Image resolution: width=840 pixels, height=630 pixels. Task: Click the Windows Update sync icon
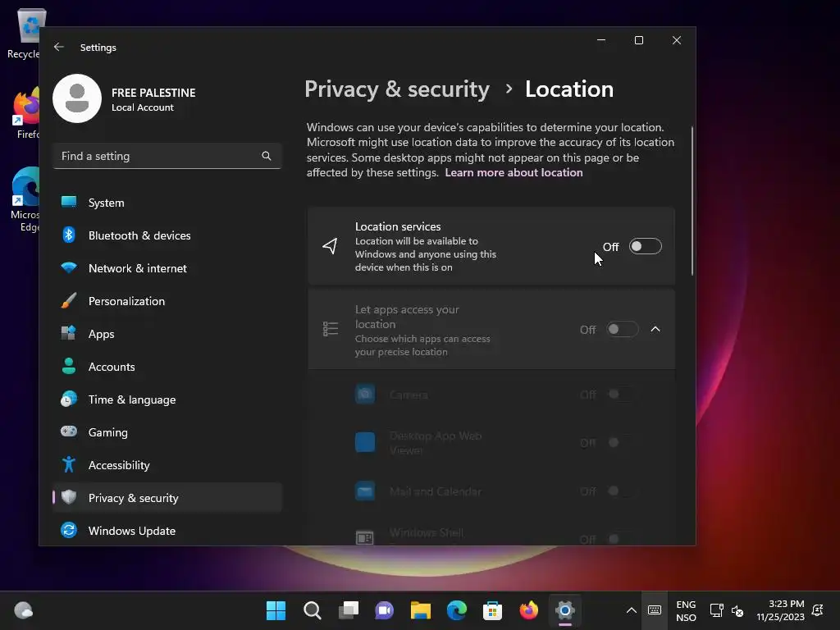click(x=69, y=530)
